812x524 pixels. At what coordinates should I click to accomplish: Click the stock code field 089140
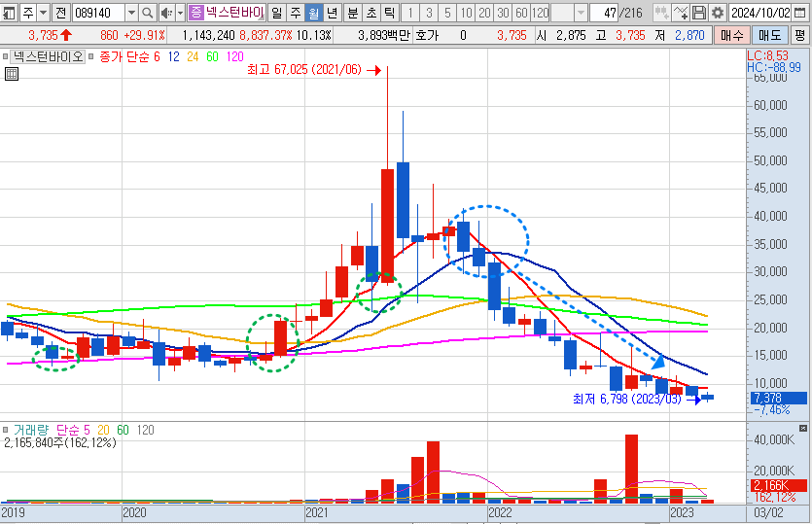coord(98,13)
